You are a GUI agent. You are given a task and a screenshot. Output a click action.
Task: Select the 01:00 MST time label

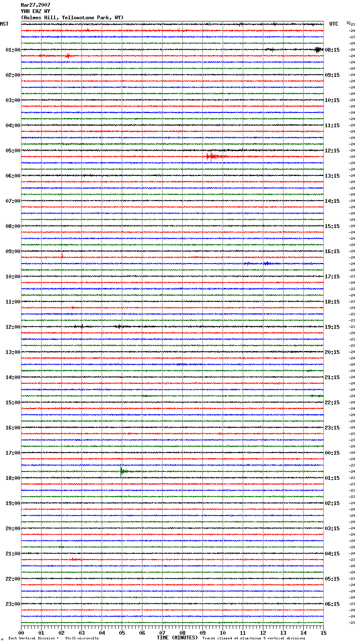[13, 50]
